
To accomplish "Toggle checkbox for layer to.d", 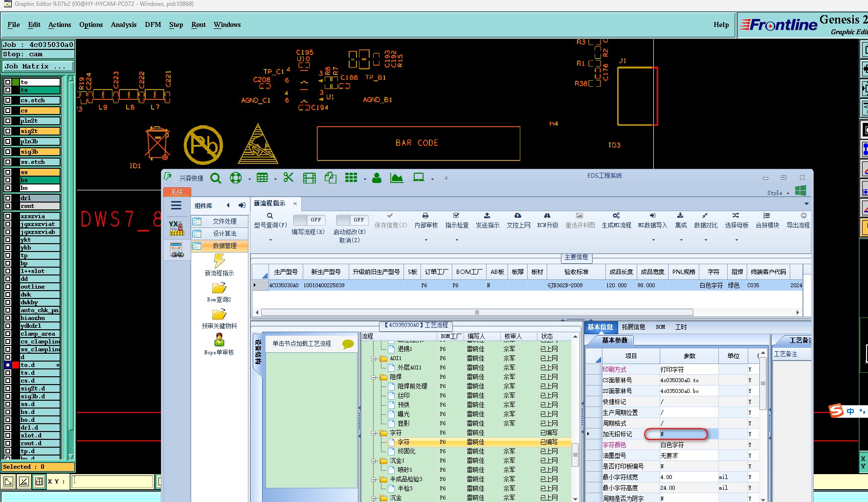I will 8,365.
